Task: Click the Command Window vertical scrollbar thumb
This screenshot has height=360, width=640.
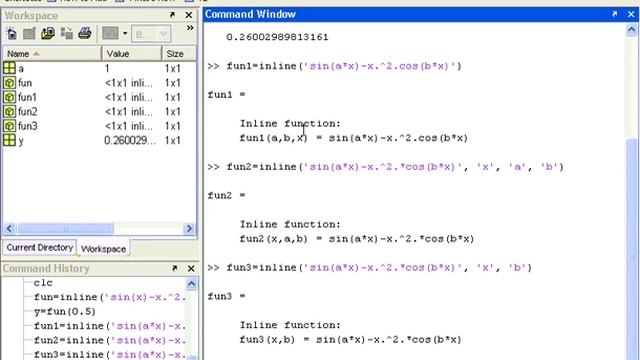Action: point(631,250)
